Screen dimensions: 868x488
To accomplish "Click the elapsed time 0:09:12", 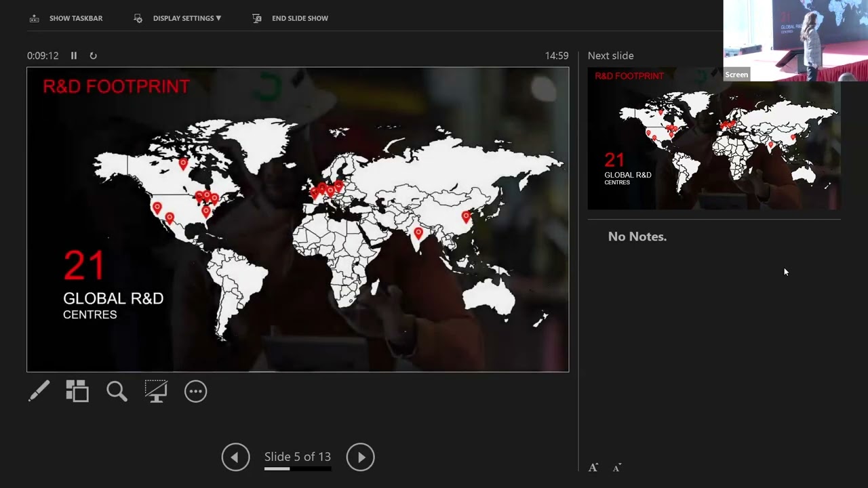I will coord(43,56).
